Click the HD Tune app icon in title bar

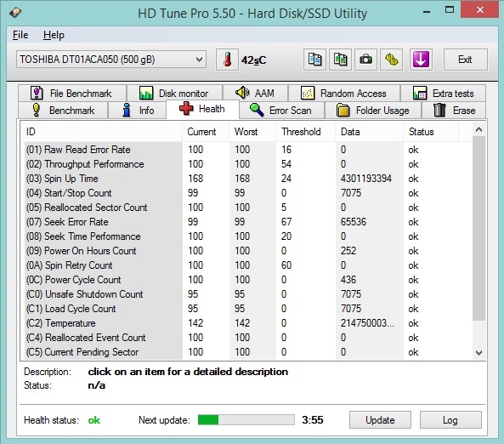click(15, 13)
